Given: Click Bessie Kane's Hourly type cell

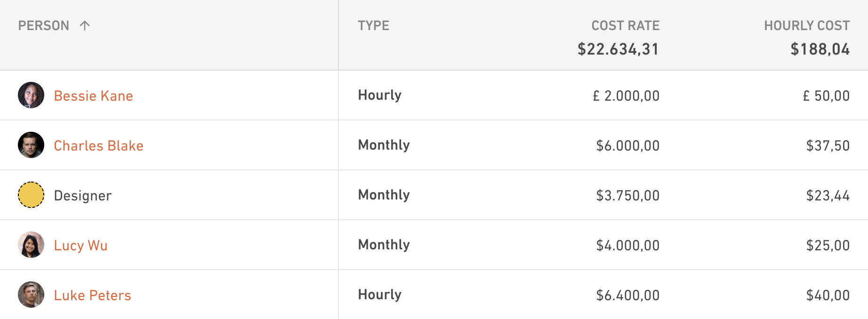Looking at the screenshot, I should (380, 95).
